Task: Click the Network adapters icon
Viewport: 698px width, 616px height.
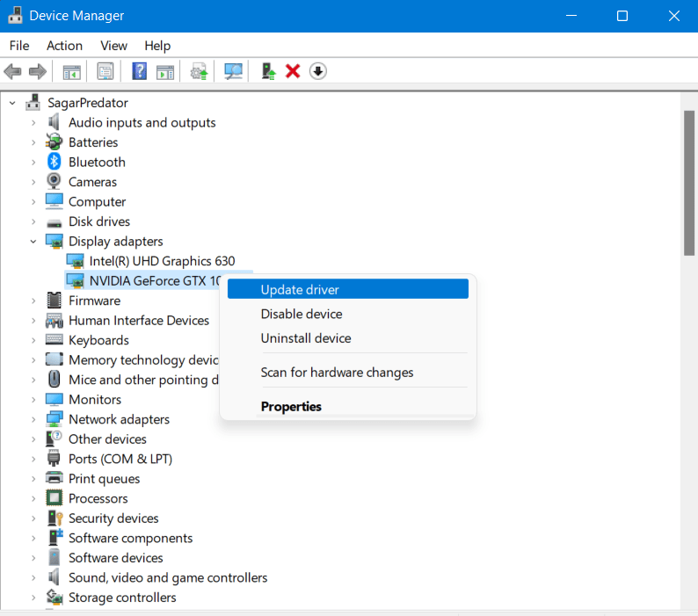Action: [x=54, y=419]
